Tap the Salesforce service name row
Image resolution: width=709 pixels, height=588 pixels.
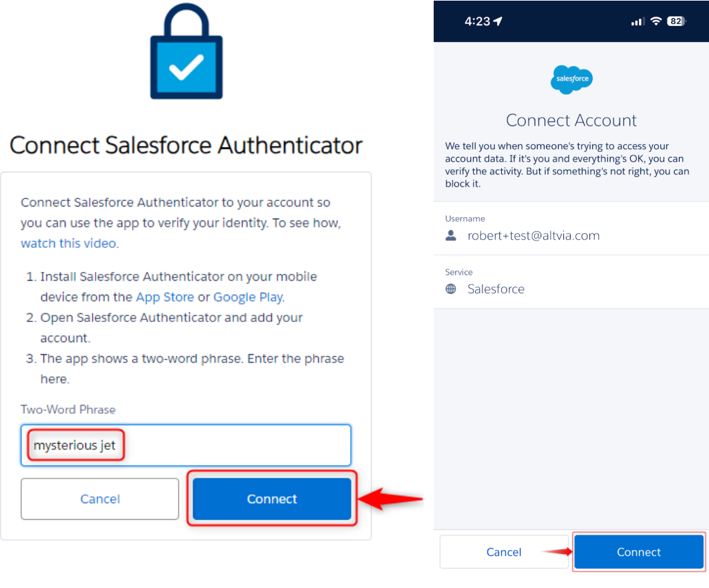point(496,289)
